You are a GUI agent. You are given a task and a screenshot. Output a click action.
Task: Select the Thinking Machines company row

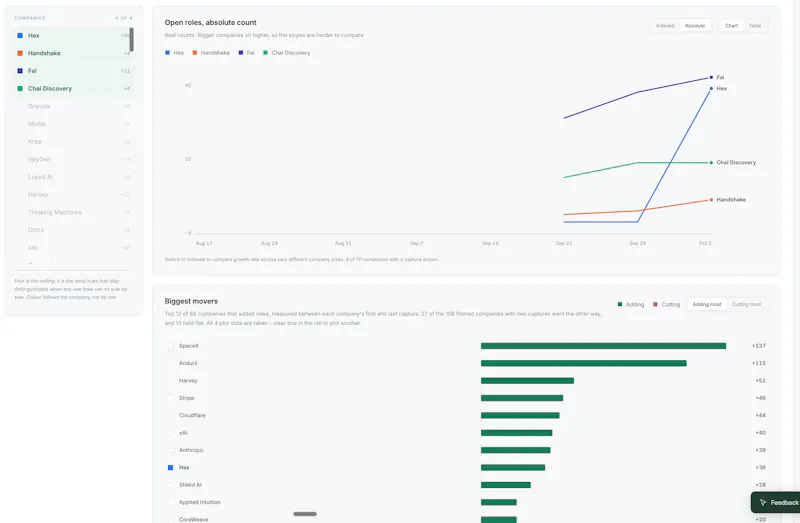pyautogui.click(x=73, y=212)
